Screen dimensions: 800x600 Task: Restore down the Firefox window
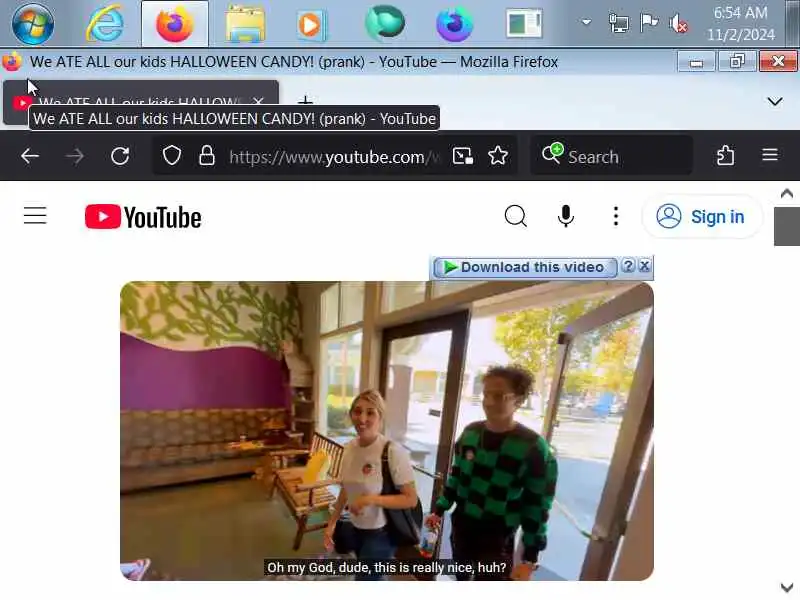click(737, 62)
